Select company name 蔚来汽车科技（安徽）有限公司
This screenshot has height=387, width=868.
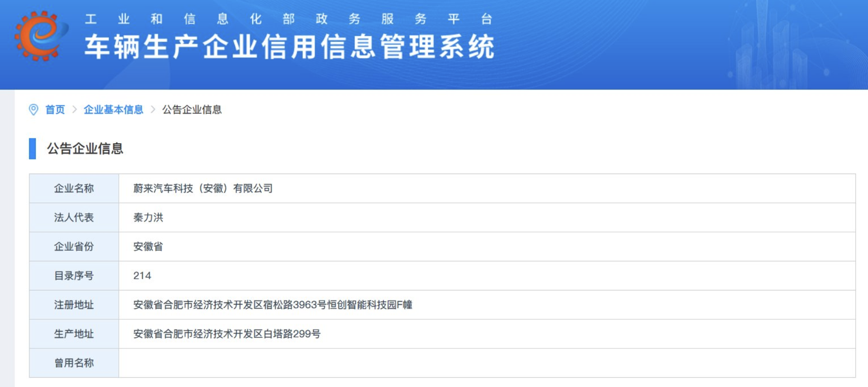pyautogui.click(x=203, y=188)
